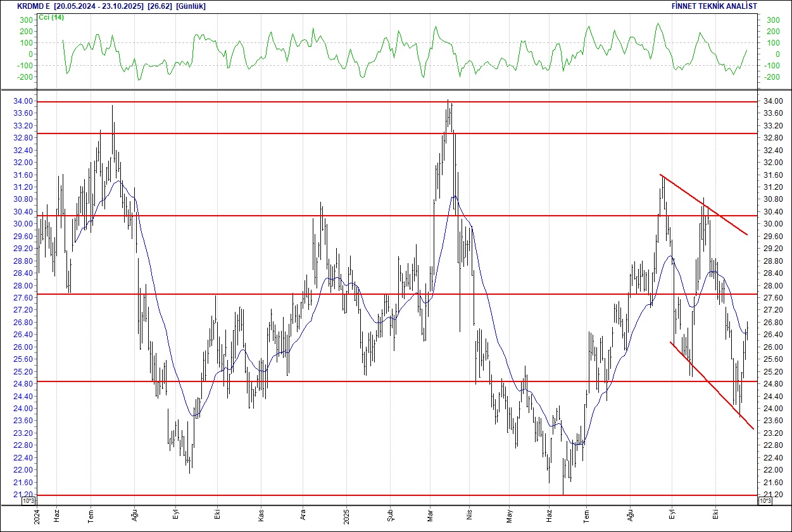Click the 10^3 scale box at bottom left
This screenshot has width=792, height=532.
click(29, 501)
